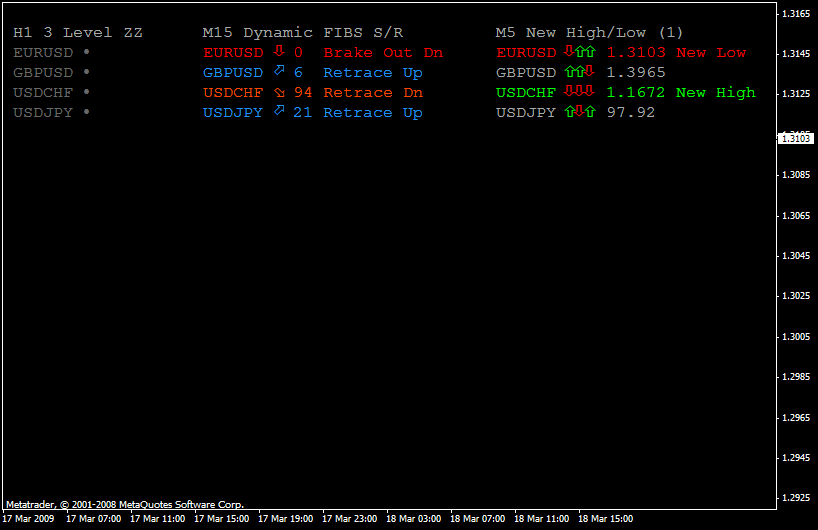The image size is (818, 530).
Task: Click 'Retrace Up' status in the GBPUSD row
Action: coord(373,73)
